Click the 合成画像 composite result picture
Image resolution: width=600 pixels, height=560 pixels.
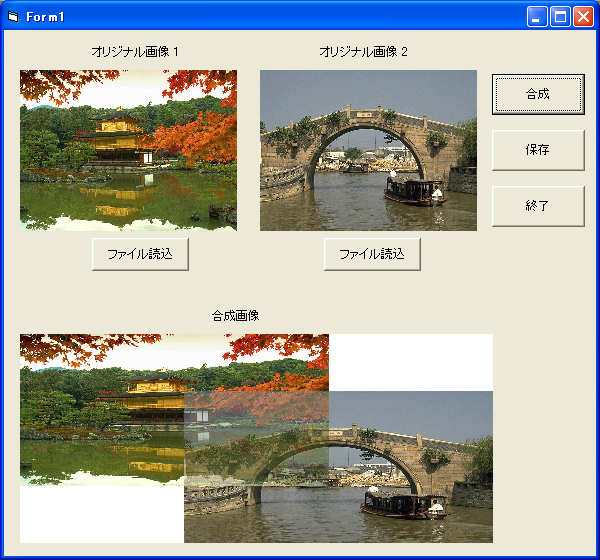[256, 438]
